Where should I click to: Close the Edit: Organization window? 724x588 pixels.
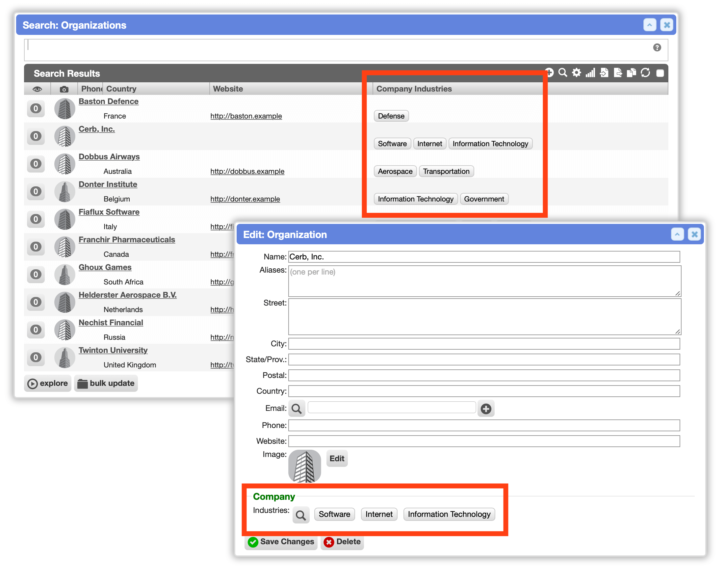(695, 234)
